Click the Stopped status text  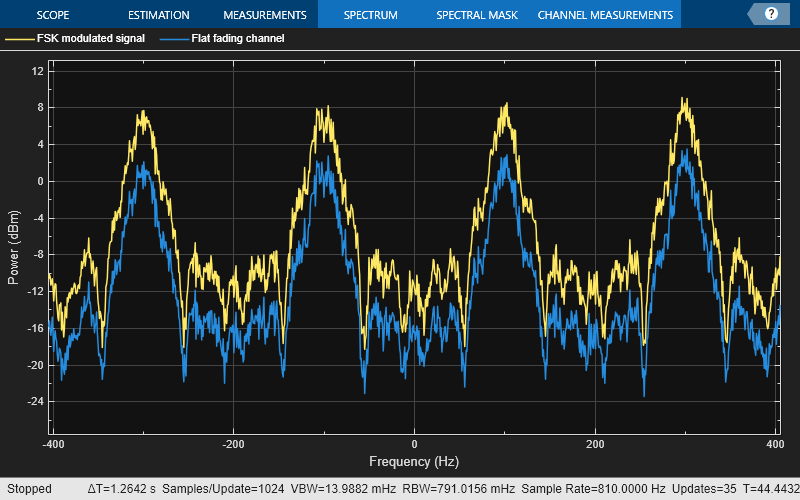tap(29, 489)
